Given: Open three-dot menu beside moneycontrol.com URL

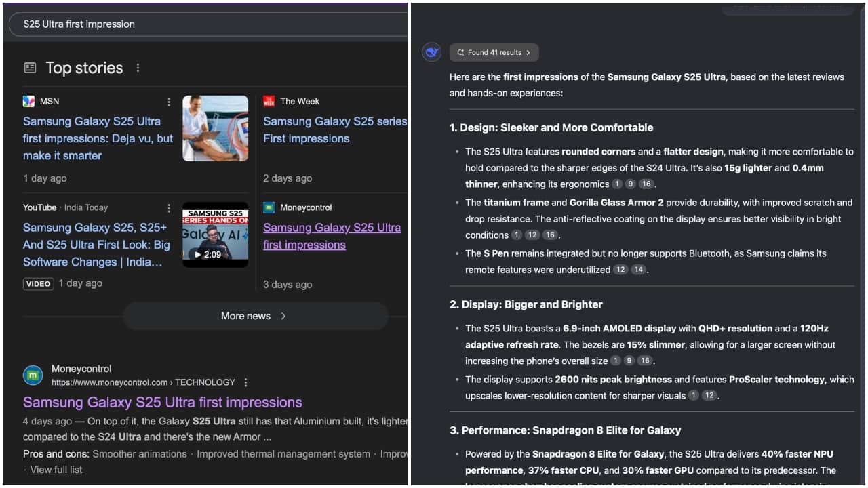Looking at the screenshot, I should coord(246,382).
